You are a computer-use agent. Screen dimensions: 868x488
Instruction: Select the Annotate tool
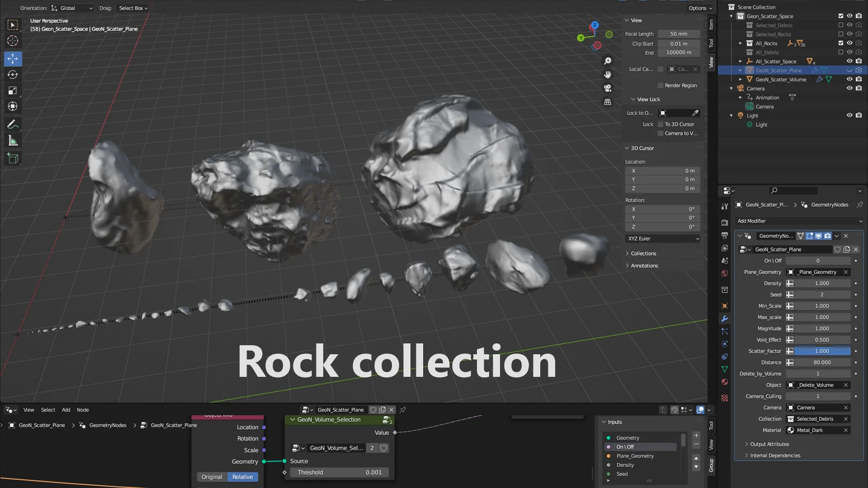click(x=12, y=124)
